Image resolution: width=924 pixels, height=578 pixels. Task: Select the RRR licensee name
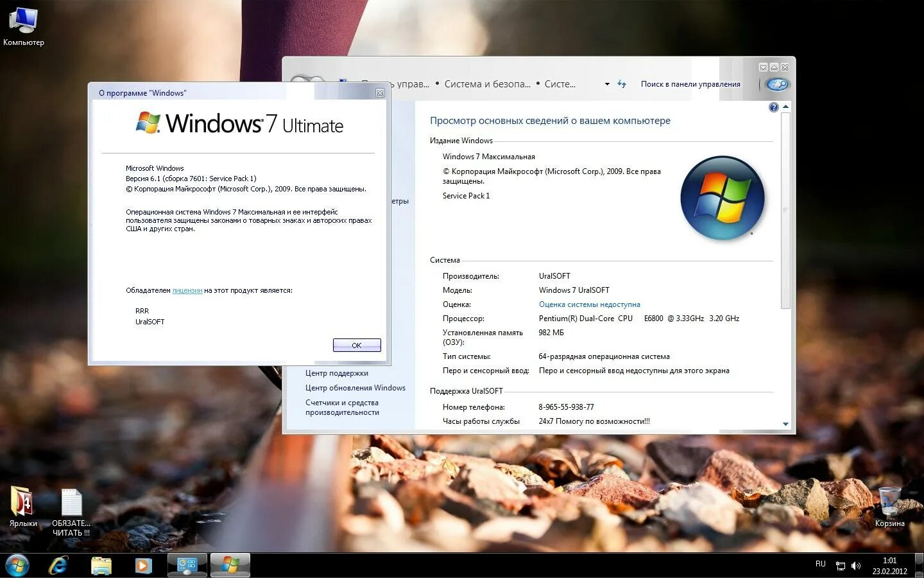point(142,311)
